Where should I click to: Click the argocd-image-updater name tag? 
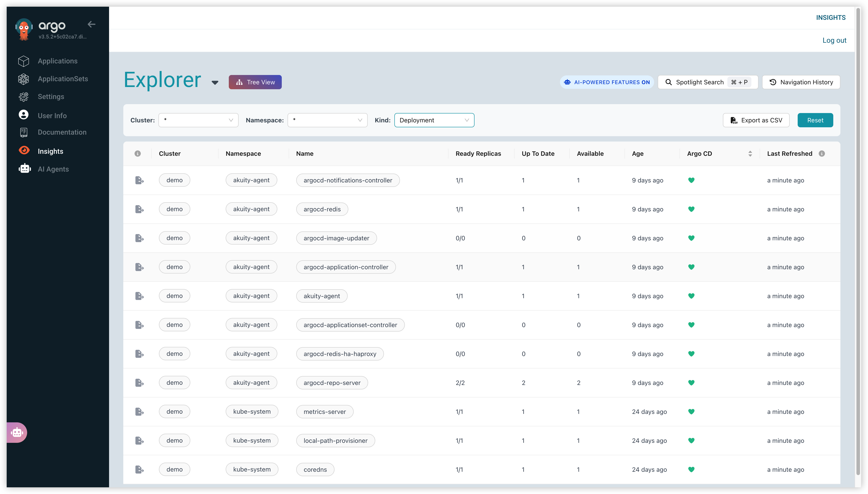pos(336,238)
